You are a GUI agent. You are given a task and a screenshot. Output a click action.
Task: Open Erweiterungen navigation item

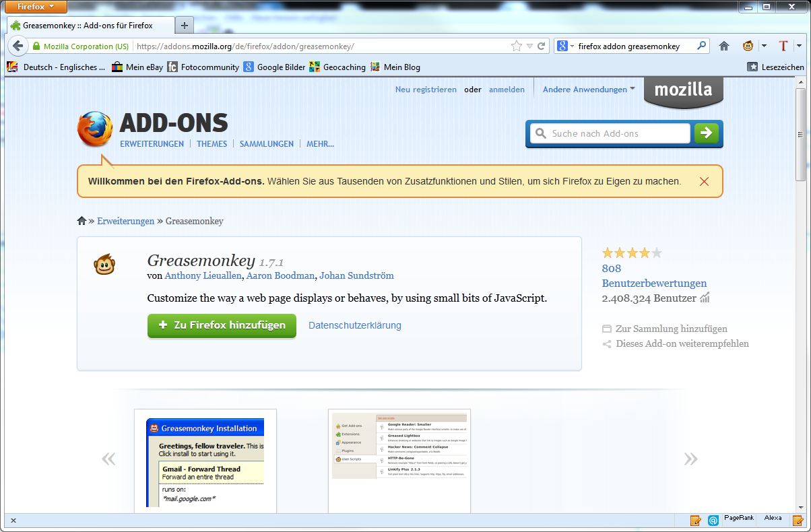click(x=152, y=143)
